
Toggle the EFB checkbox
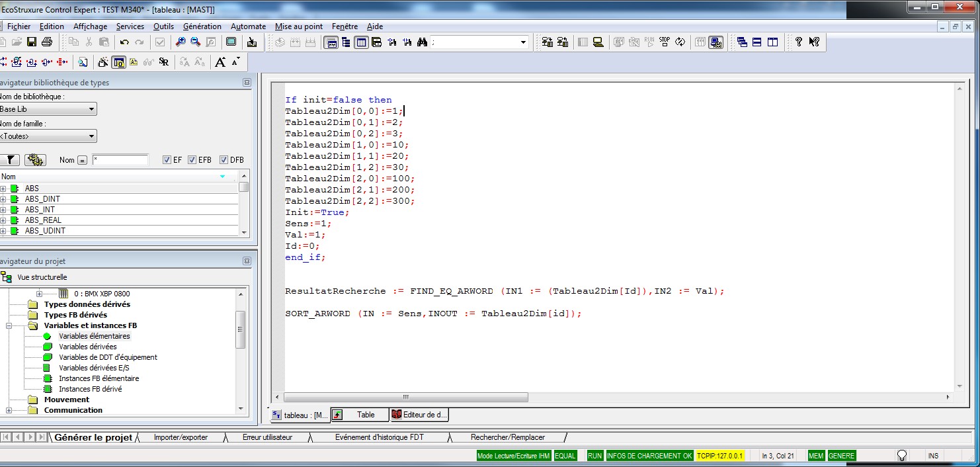coord(192,160)
